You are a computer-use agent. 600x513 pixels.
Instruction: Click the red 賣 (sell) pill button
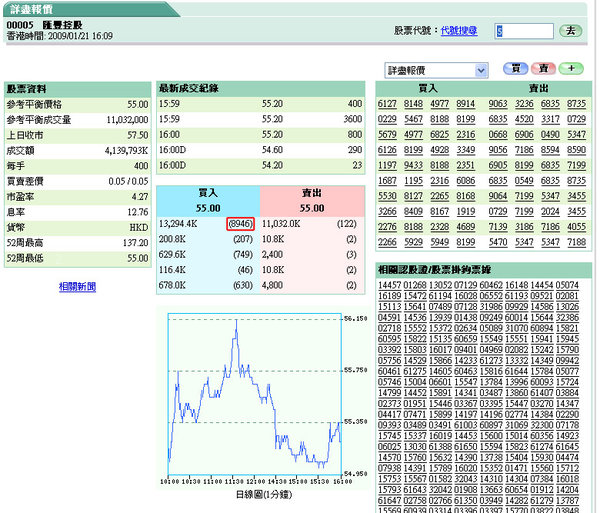click(x=543, y=69)
